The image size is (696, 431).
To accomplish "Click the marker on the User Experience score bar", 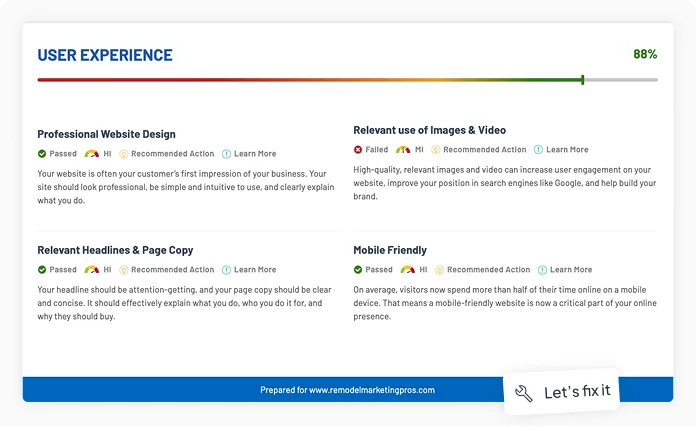I will click(583, 79).
